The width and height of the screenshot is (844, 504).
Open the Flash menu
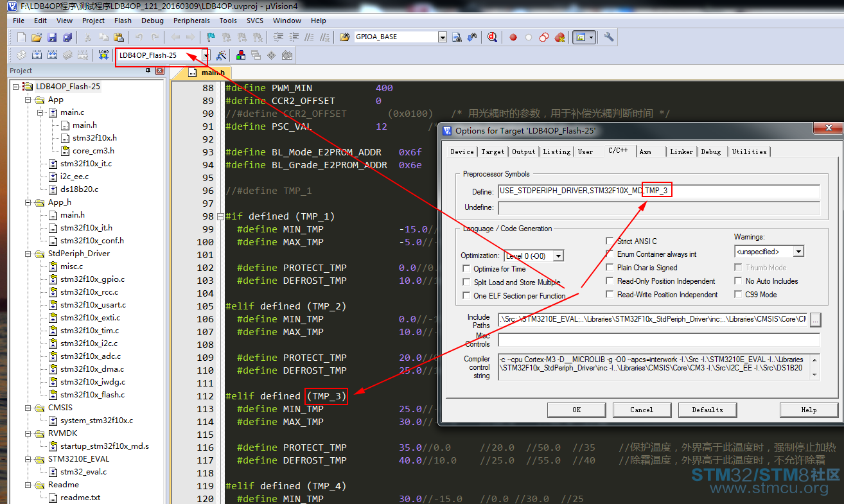[x=123, y=21]
